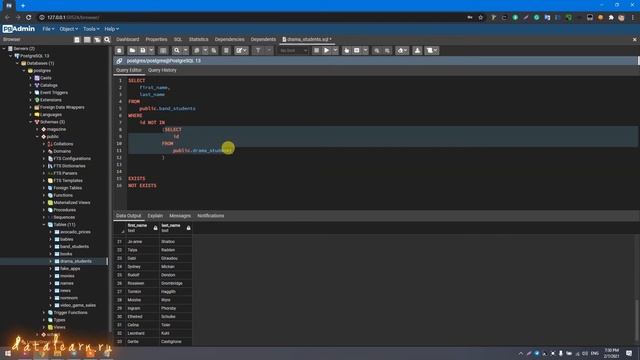Open the Dependencies tab
This screenshot has width=640, height=360.
(x=229, y=40)
